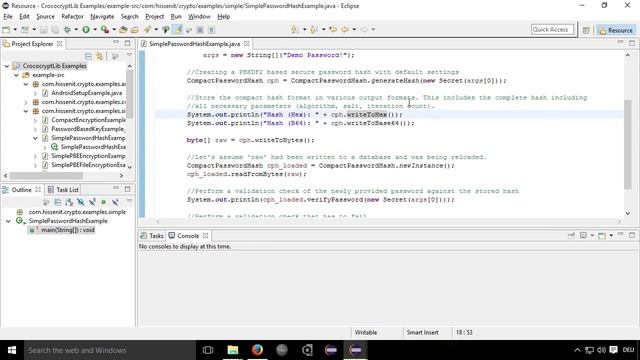The width and height of the screenshot is (640, 360).
Task: Click the Quick Access search field
Action: (x=552, y=29)
